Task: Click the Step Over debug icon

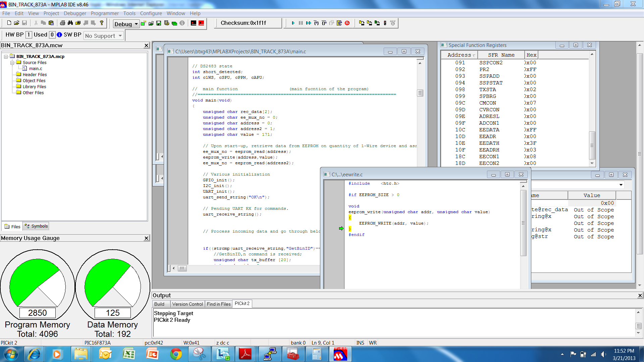Action: (x=324, y=23)
